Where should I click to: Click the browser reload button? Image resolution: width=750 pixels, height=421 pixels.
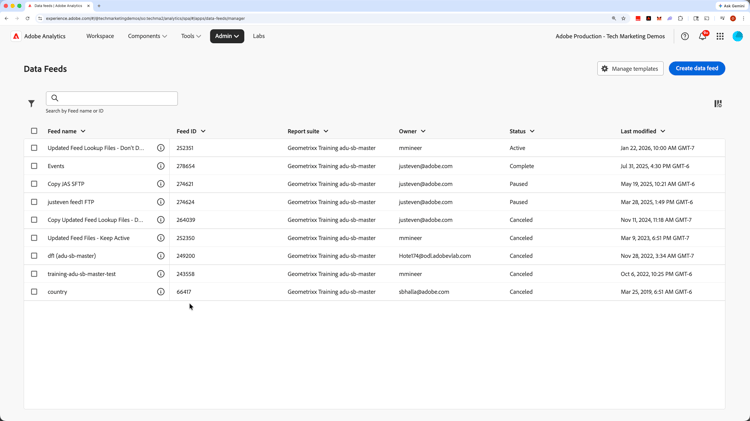27,18
